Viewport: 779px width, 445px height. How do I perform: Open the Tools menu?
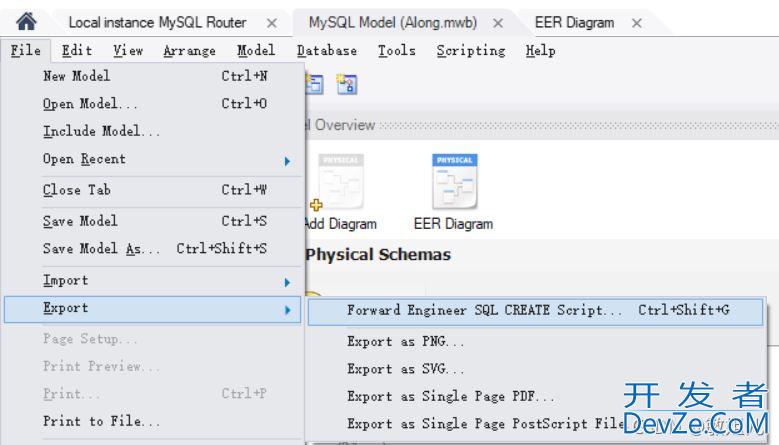click(x=396, y=50)
